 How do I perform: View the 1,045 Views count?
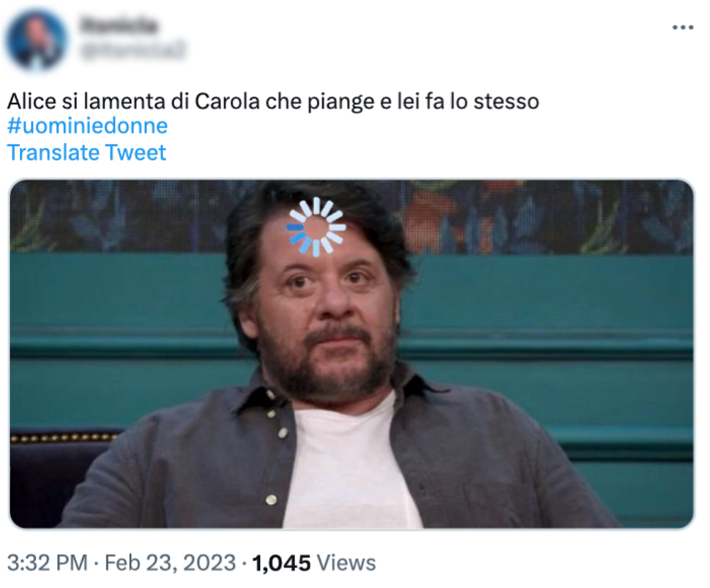point(314,563)
